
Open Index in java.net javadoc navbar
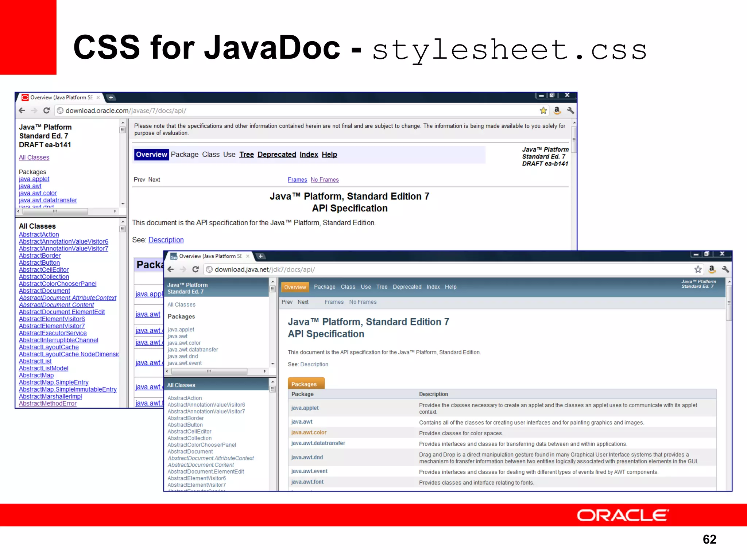[433, 287]
